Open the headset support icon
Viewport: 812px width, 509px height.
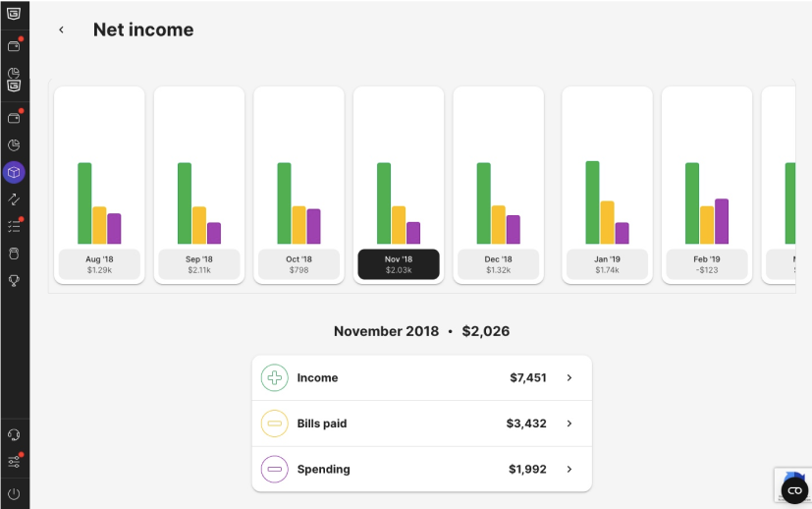click(x=14, y=435)
